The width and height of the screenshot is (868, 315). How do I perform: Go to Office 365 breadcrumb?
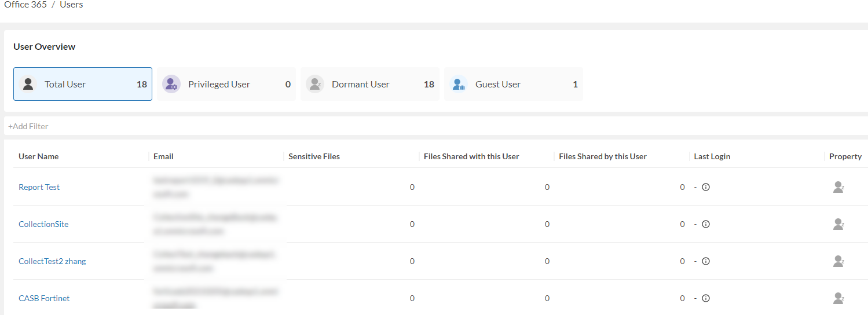25,5
